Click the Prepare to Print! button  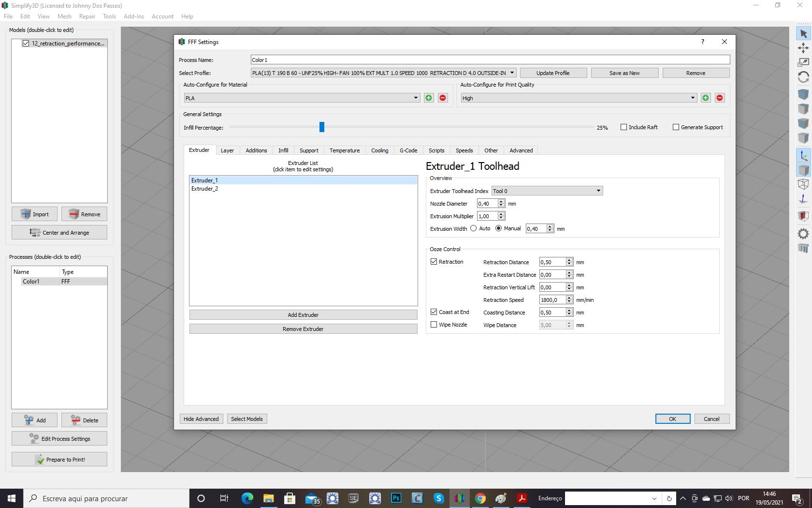coord(59,460)
